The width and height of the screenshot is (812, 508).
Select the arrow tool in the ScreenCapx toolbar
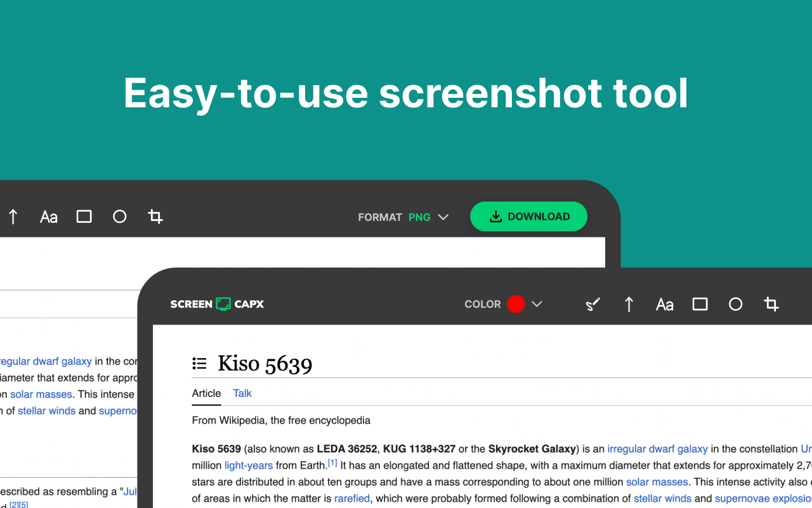(629, 304)
